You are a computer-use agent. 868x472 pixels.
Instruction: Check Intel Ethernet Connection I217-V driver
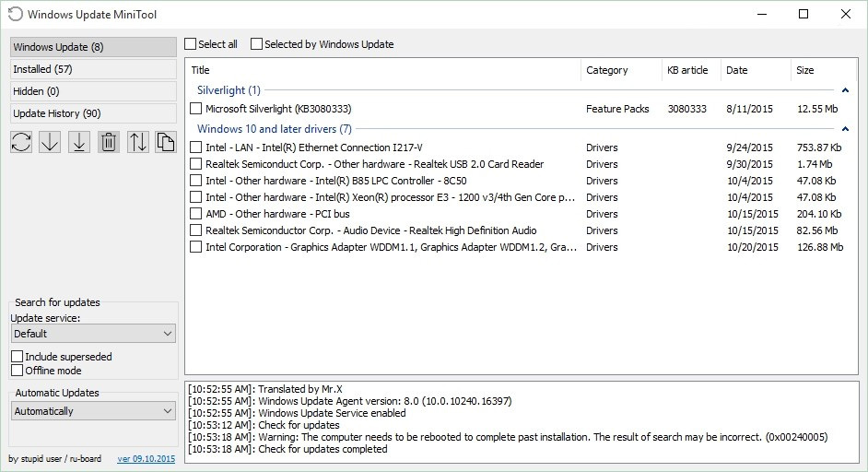(195, 147)
